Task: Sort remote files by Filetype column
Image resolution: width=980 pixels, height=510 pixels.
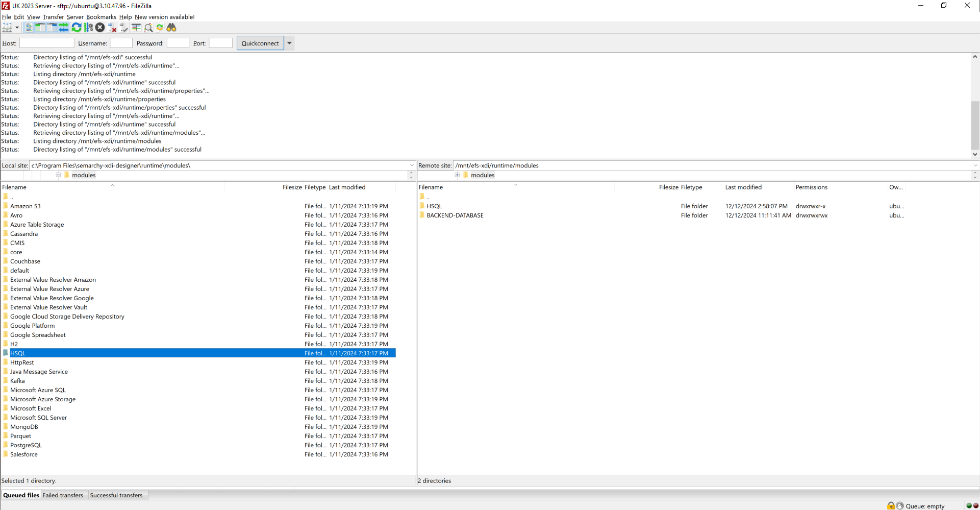Action: click(692, 187)
